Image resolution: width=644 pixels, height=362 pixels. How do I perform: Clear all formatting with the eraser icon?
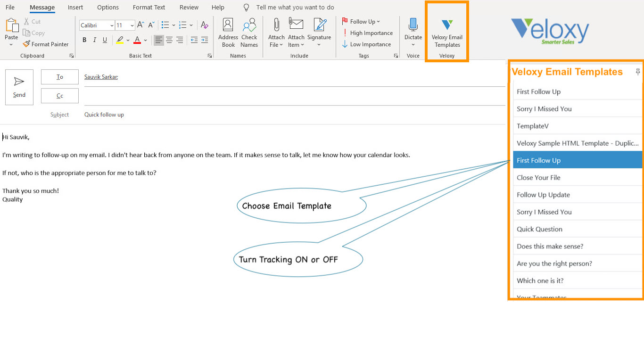tap(204, 25)
